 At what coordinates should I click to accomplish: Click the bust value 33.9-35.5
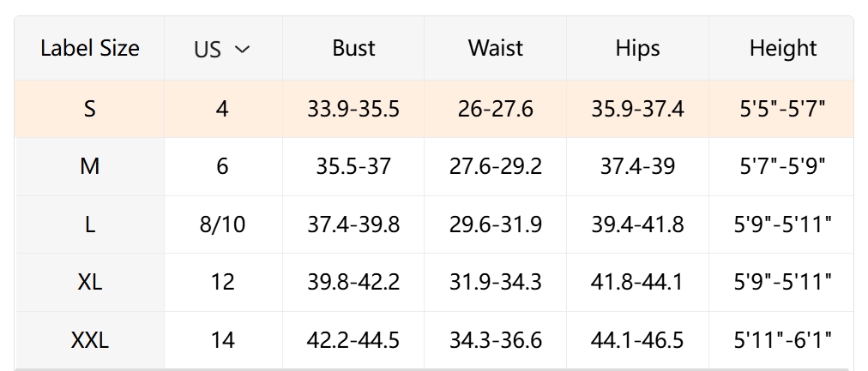[x=353, y=109]
